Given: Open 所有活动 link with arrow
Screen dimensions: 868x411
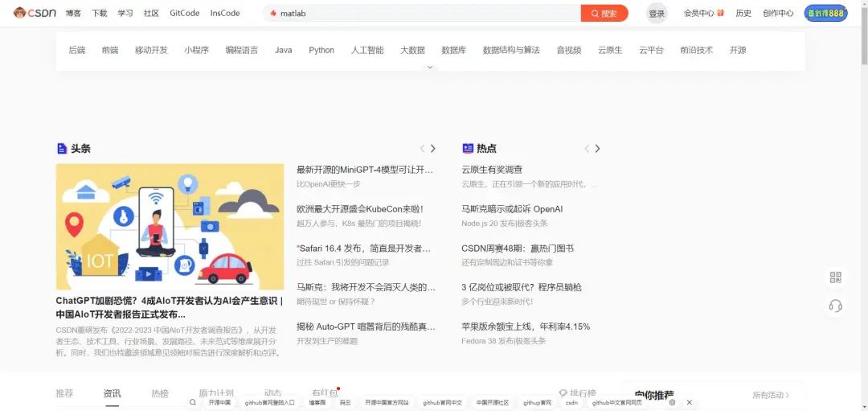Looking at the screenshot, I should point(771,395).
